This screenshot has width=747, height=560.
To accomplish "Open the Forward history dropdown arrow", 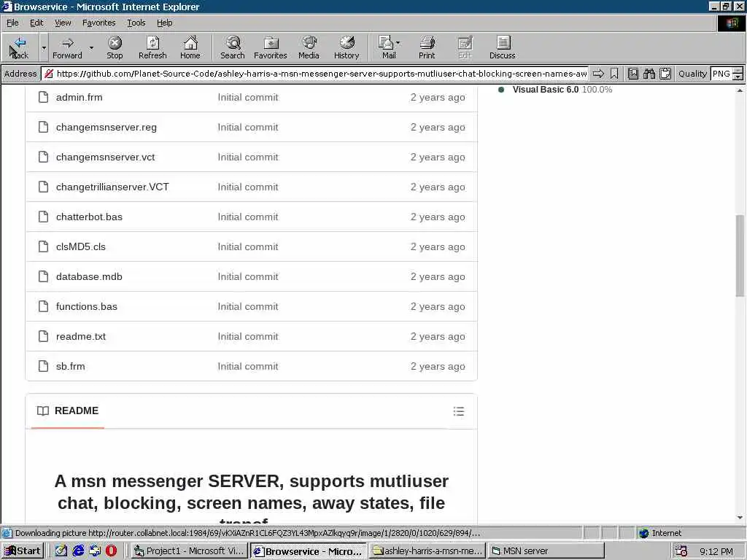I will 91,47.
